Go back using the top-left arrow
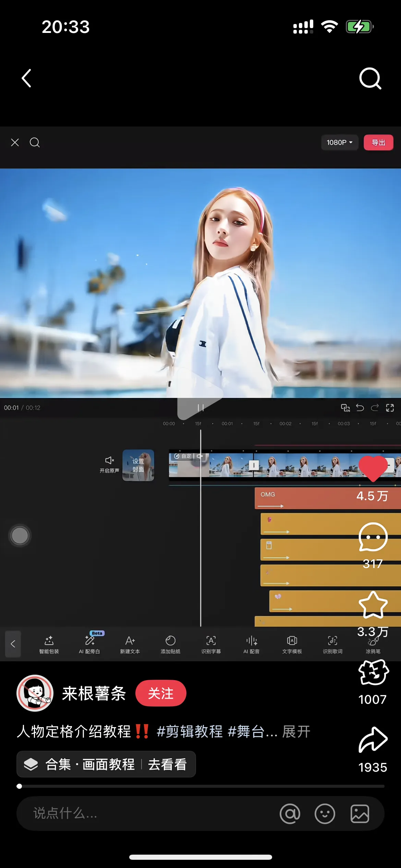The image size is (401, 868). pos(26,79)
